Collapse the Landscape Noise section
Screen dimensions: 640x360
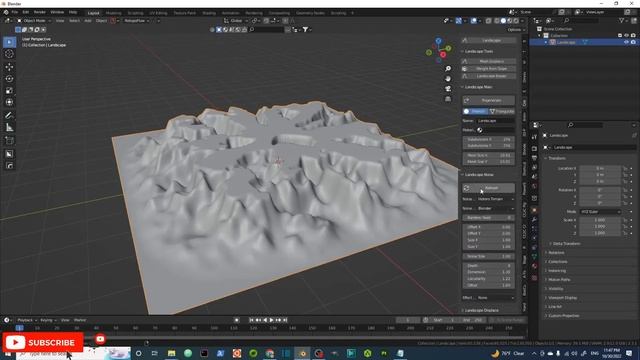coord(478,174)
